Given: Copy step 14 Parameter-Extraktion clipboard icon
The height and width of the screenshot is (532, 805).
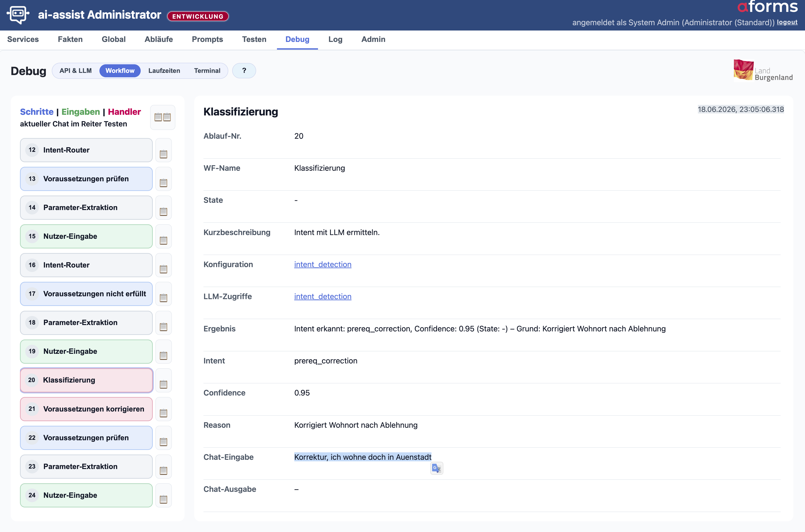Looking at the screenshot, I should [164, 208].
